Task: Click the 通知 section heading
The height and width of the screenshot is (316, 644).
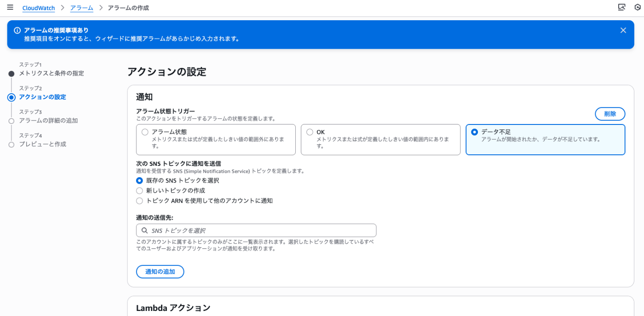Action: tap(144, 97)
